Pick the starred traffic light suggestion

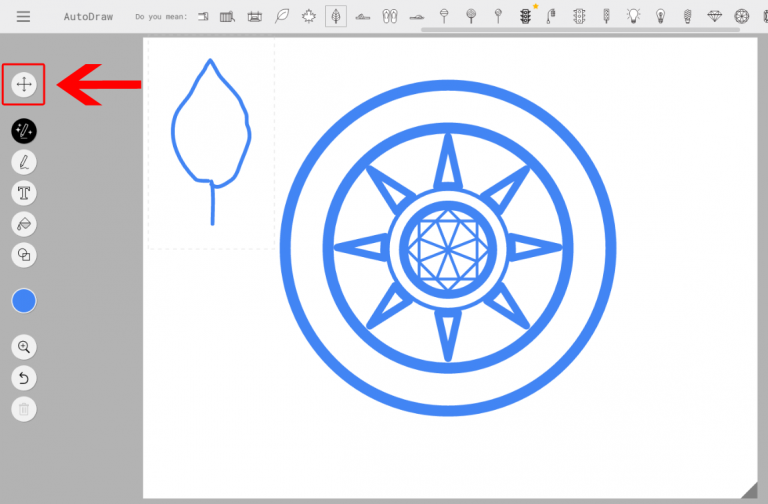[x=526, y=16]
